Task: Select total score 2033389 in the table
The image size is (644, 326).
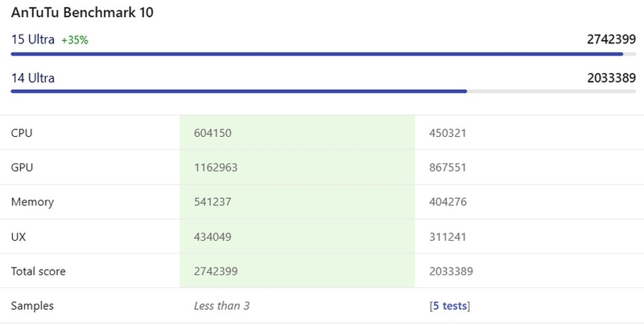Action: 451,271
